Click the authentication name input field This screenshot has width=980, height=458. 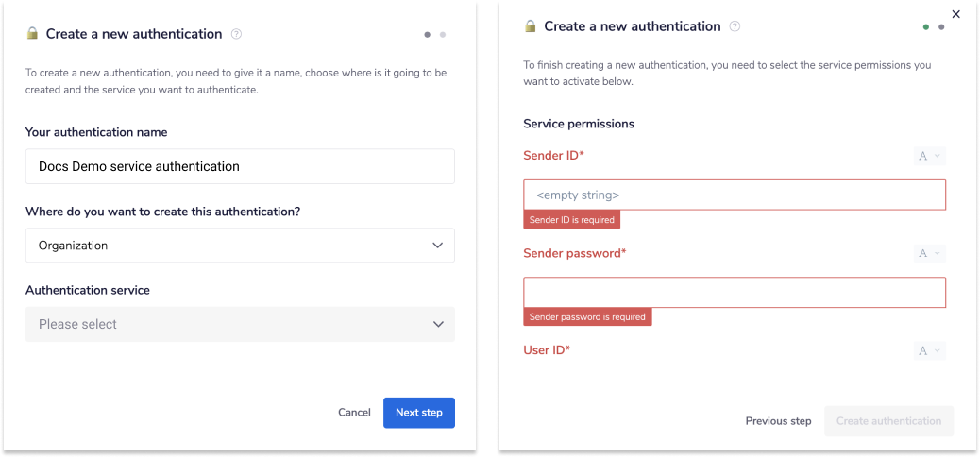coord(240,166)
